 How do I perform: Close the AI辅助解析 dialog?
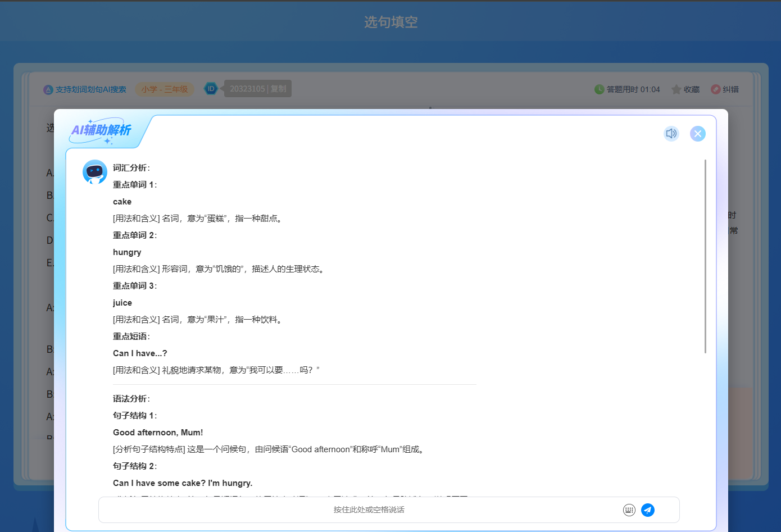[x=697, y=134]
